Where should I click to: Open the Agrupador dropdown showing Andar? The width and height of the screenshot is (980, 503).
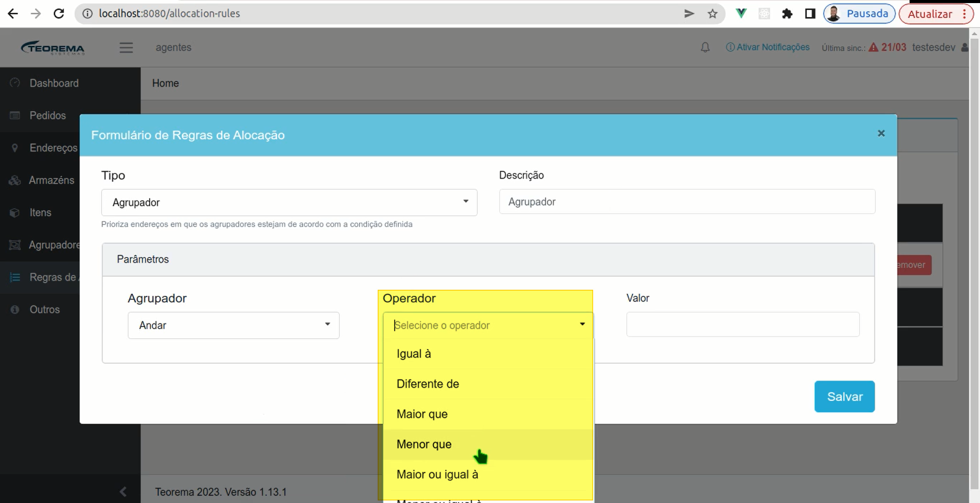pyautogui.click(x=234, y=325)
